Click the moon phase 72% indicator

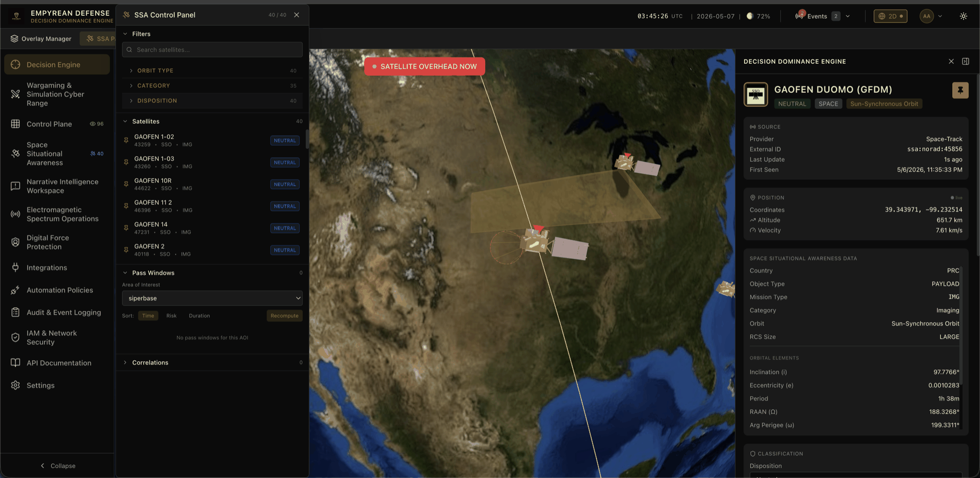coord(758,16)
